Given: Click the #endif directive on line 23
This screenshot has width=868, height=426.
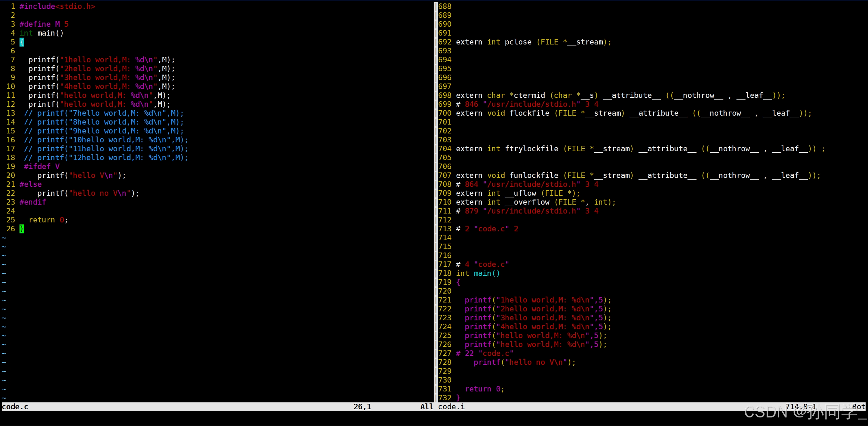Looking at the screenshot, I should point(33,202).
